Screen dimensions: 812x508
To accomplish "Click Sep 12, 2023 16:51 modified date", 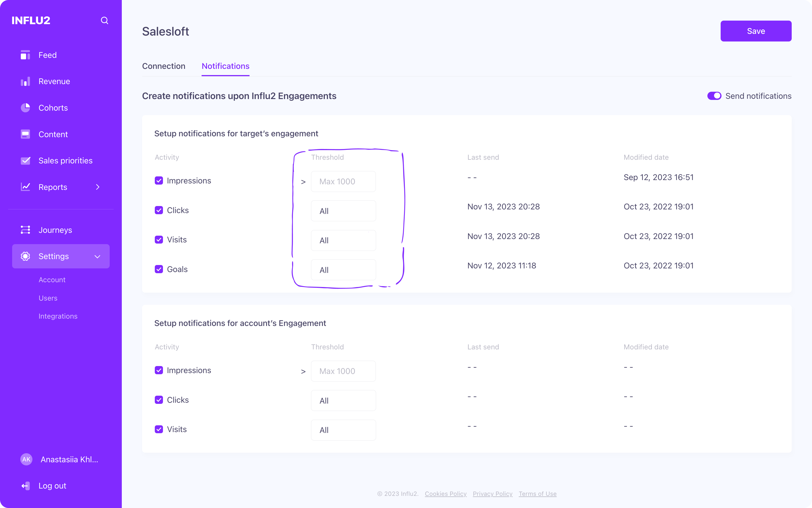I will pyautogui.click(x=659, y=177).
